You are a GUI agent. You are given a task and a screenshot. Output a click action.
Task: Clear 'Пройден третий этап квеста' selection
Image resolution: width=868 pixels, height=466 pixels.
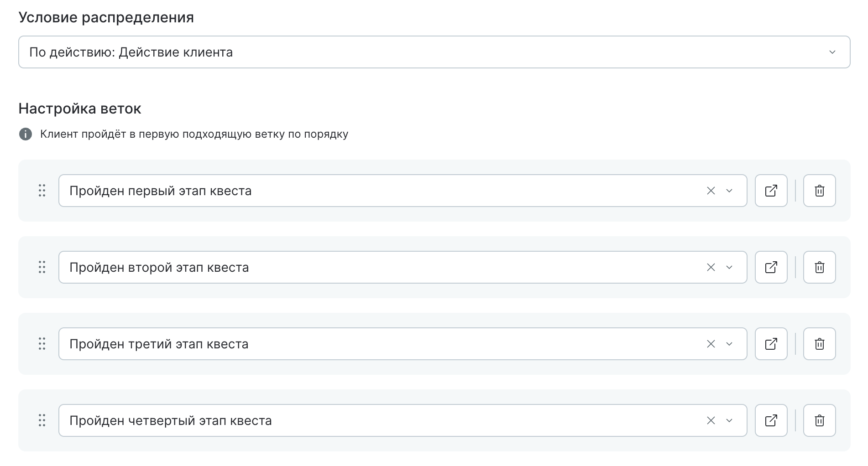711,344
